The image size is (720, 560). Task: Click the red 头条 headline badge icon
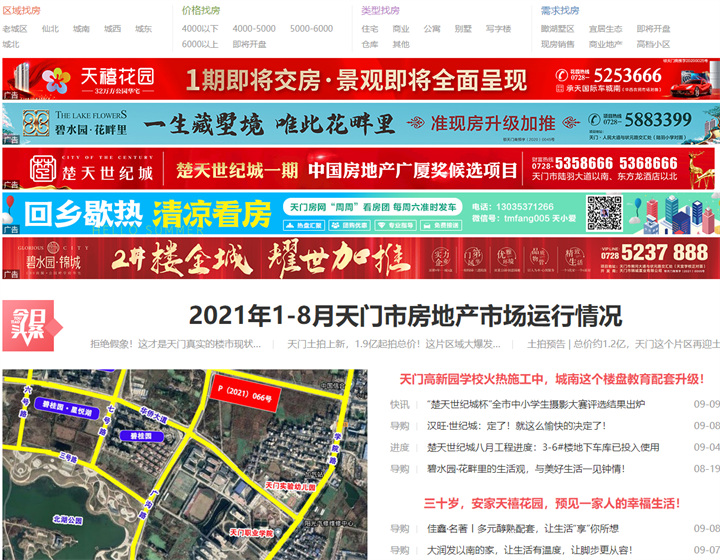(x=30, y=323)
